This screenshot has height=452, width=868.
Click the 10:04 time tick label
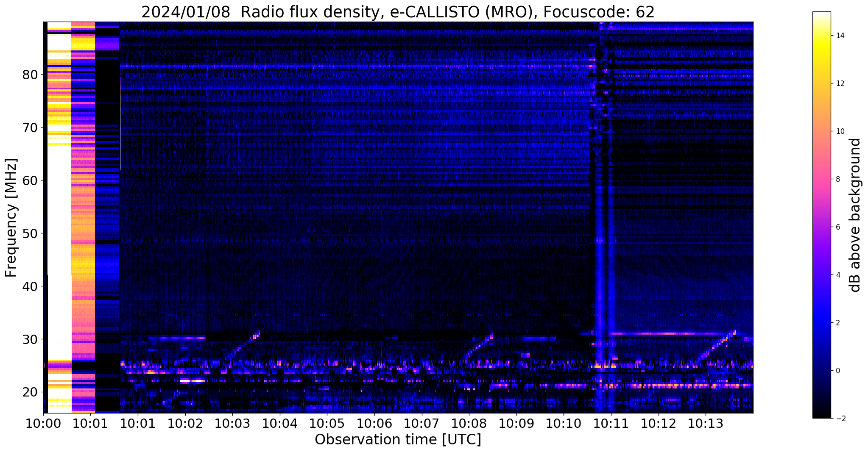pyautogui.click(x=280, y=423)
